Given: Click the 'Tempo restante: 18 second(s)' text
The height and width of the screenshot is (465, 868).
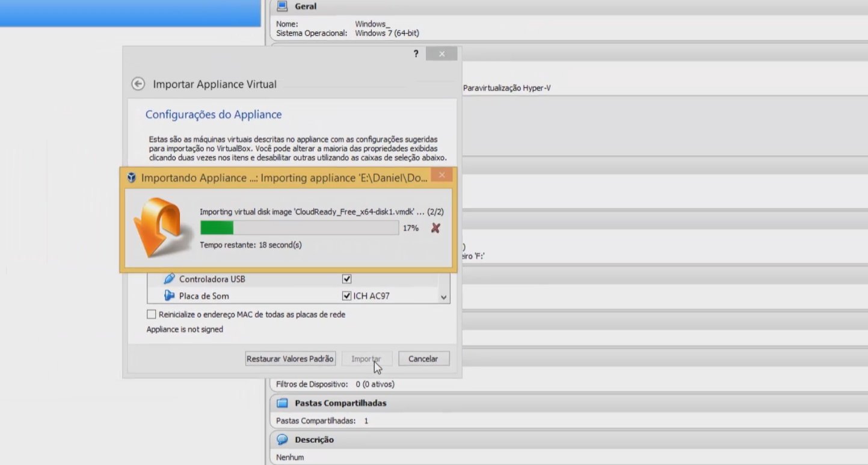Looking at the screenshot, I should coord(251,245).
